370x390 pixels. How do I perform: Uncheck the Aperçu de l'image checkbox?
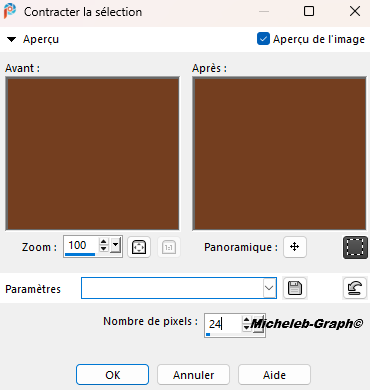263,39
